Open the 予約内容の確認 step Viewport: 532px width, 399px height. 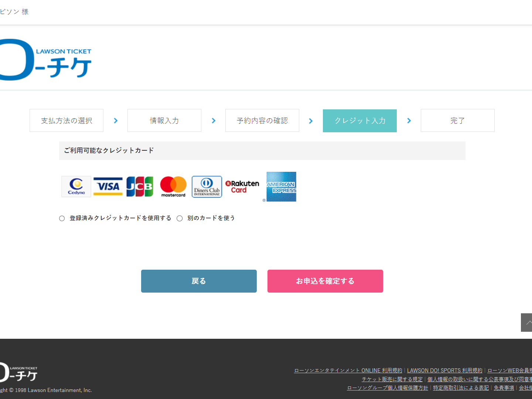262,120
